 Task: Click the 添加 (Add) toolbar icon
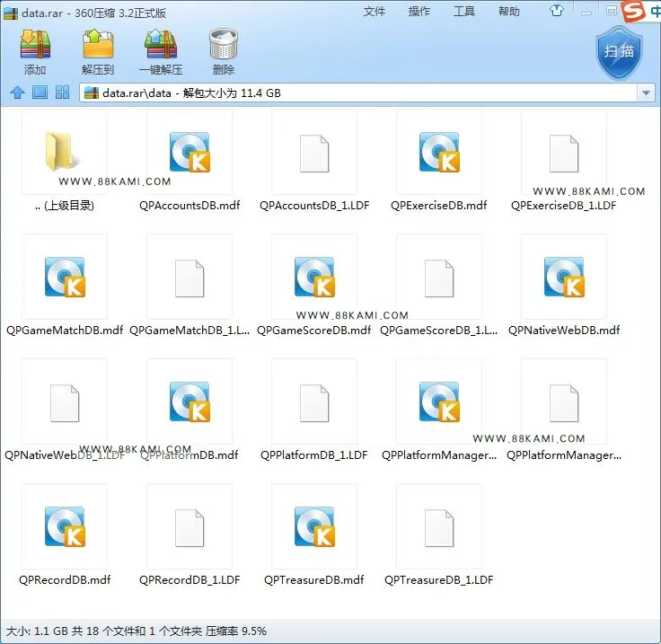tap(35, 51)
